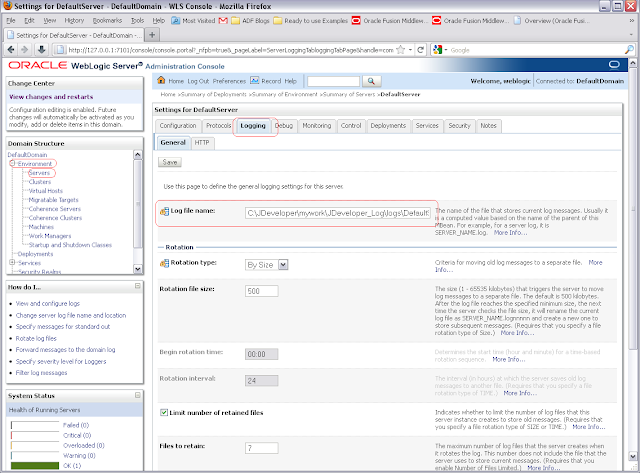640x473 pixels.
Task: Click the Firefox logo in title bar
Action: (x=7, y=6)
